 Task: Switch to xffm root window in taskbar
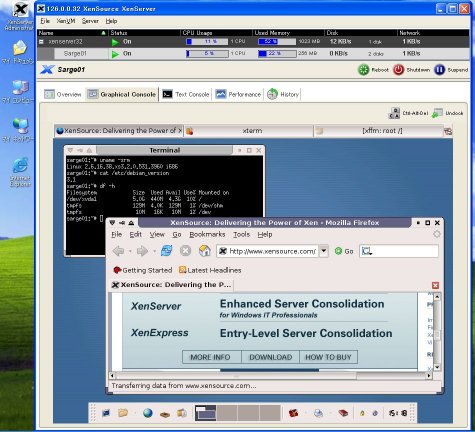[x=379, y=131]
